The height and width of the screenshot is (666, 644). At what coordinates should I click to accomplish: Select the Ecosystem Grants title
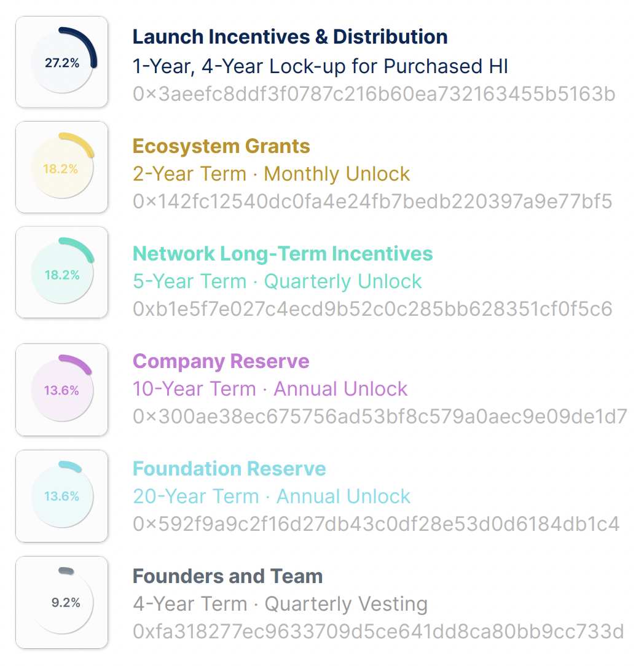pos(221,146)
